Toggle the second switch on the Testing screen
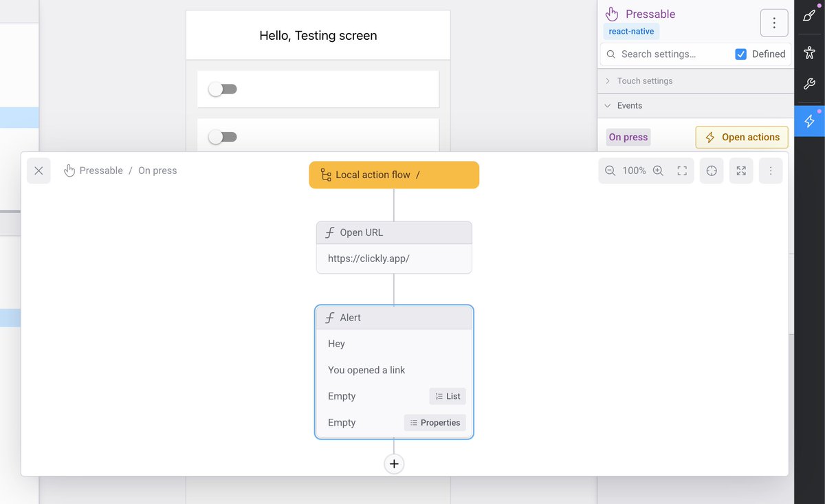 tap(222, 136)
